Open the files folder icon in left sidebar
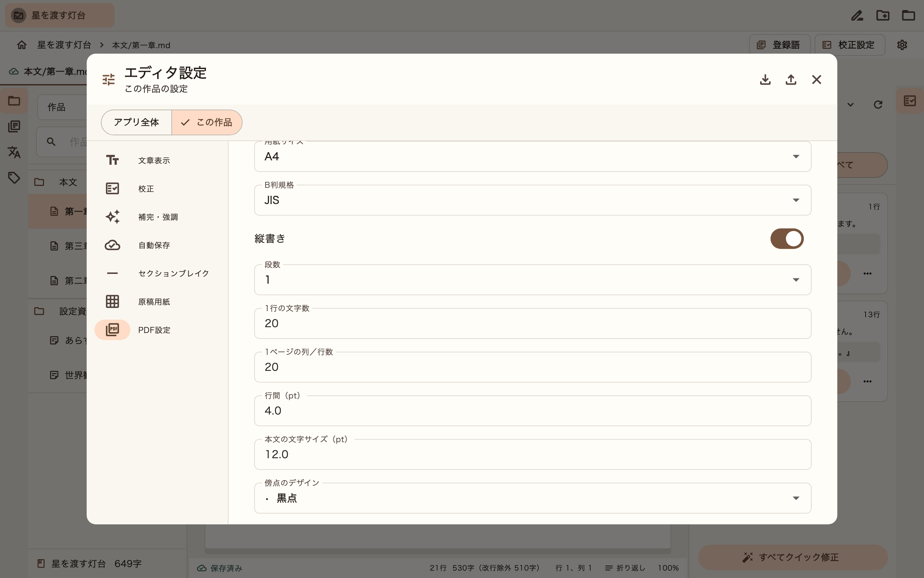 (x=14, y=101)
